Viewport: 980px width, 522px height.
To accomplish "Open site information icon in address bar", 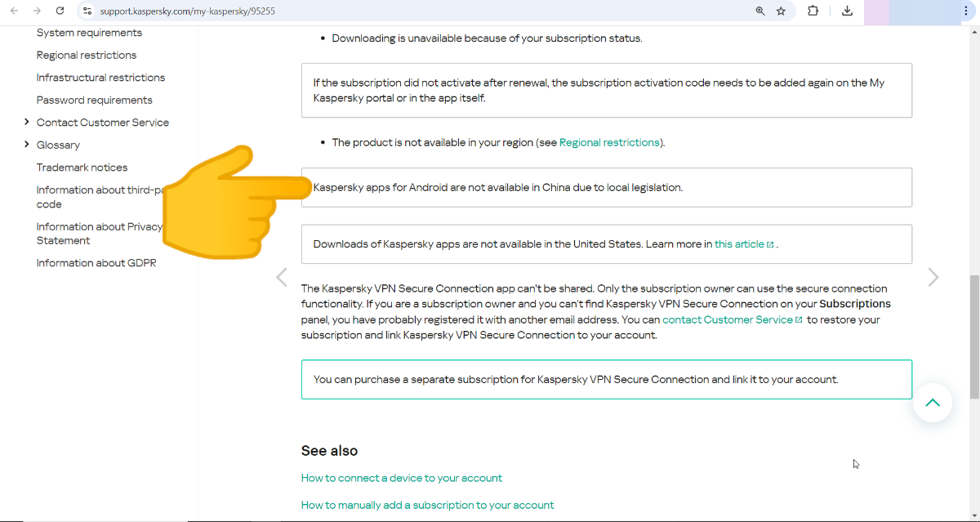I will pyautogui.click(x=87, y=11).
